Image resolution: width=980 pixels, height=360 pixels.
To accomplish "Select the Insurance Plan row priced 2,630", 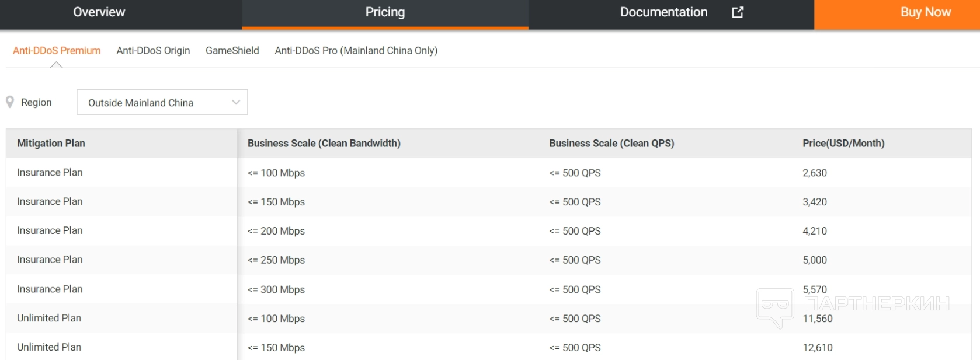I will pos(50,173).
